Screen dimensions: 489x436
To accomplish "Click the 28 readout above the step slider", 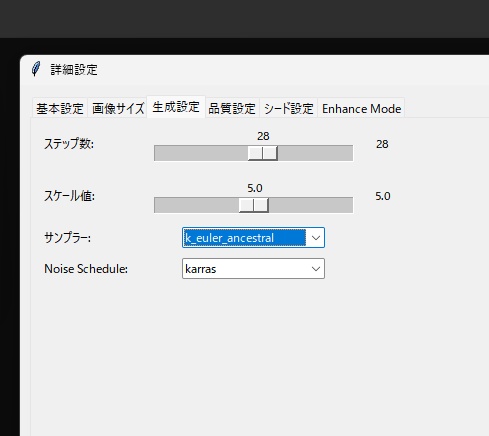I will [263, 136].
